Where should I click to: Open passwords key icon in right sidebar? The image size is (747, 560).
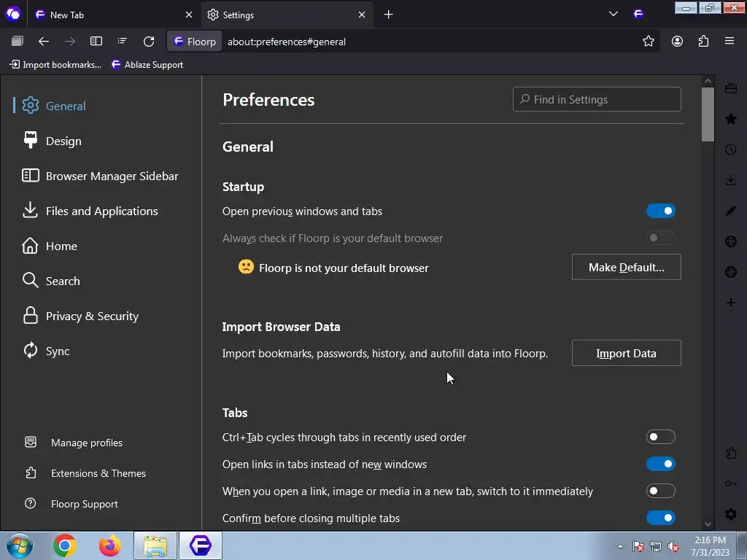click(x=731, y=483)
